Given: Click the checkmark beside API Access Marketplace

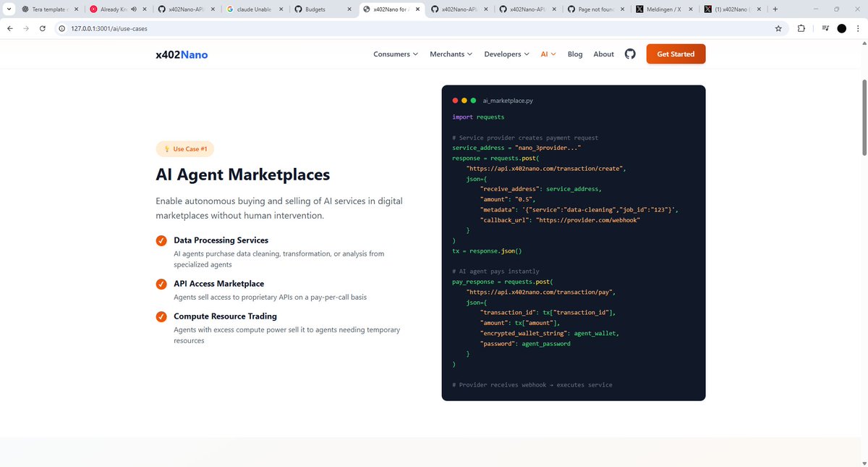Looking at the screenshot, I should pos(161,284).
